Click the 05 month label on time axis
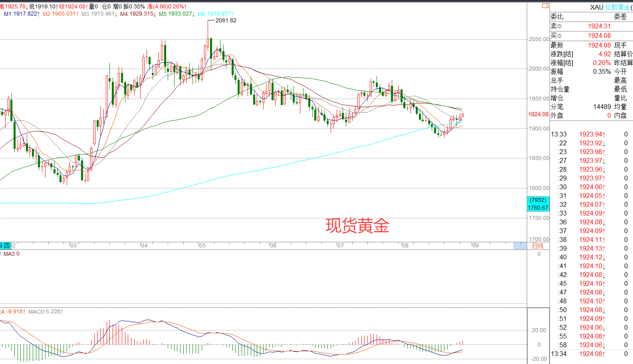Viewport: 633px width, 364px height. click(202, 245)
